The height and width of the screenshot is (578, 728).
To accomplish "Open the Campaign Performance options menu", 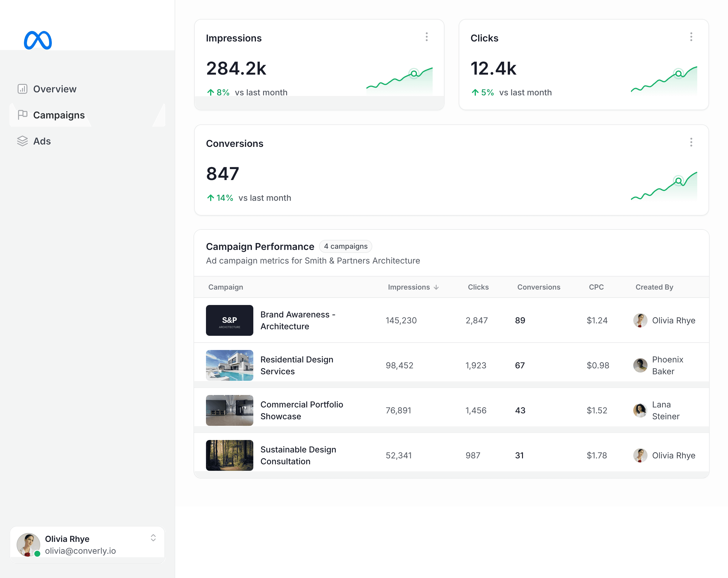I will (x=691, y=246).
